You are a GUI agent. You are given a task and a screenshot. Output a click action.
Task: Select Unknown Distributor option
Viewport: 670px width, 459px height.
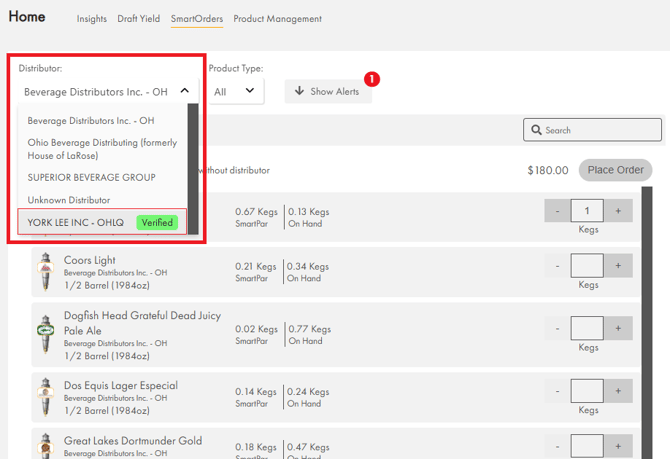click(x=69, y=200)
